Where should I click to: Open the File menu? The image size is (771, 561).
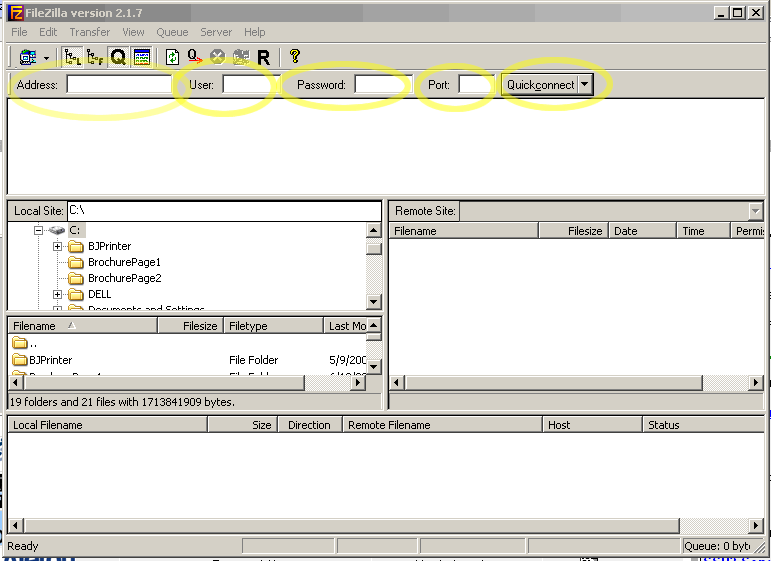pos(19,32)
